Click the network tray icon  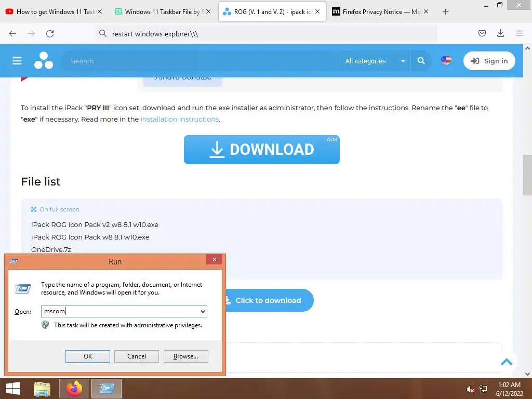pyautogui.click(x=483, y=389)
